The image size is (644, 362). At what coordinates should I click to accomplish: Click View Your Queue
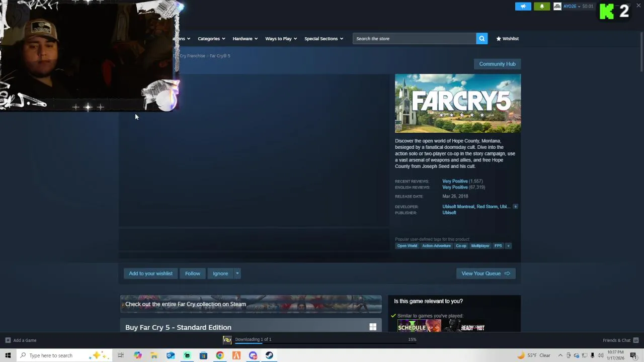click(486, 274)
